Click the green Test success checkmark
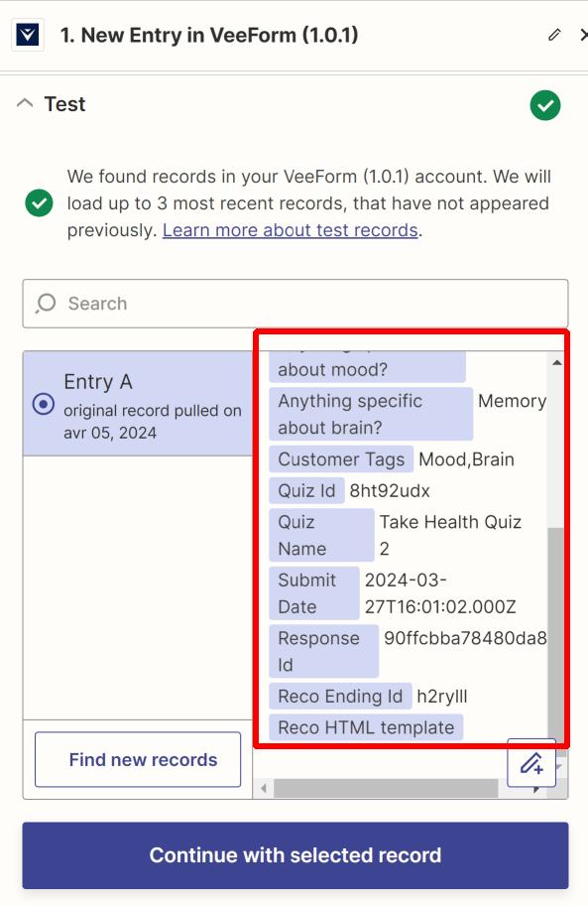The image size is (588, 906). pyautogui.click(x=545, y=105)
